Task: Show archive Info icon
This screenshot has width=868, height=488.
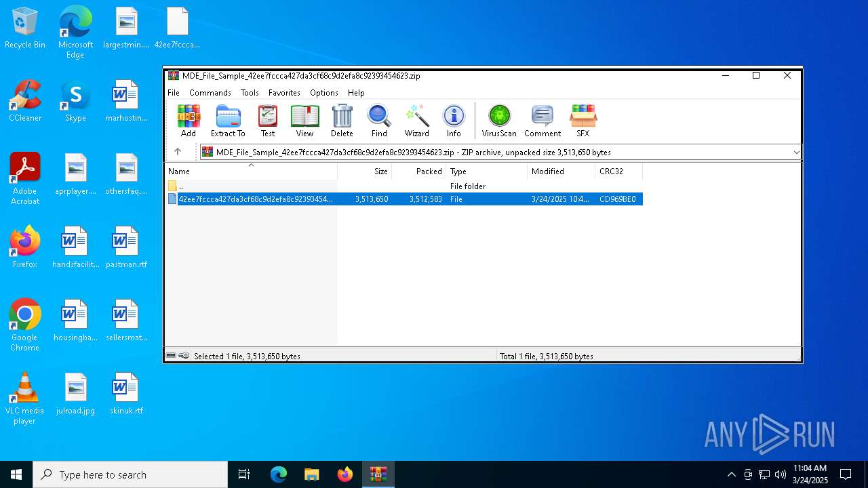Action: click(x=454, y=121)
